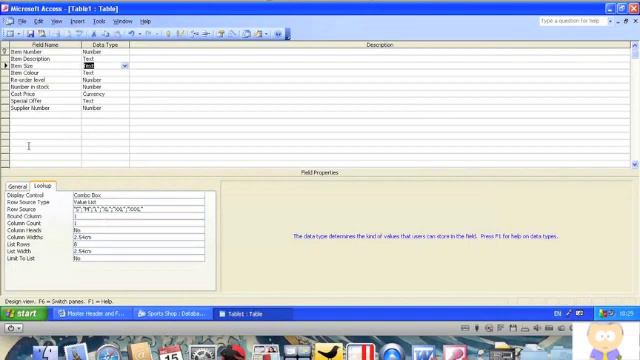The image size is (640, 360).
Task: Switch to Sports Shop Database taskbar button
Action: click(x=172, y=314)
